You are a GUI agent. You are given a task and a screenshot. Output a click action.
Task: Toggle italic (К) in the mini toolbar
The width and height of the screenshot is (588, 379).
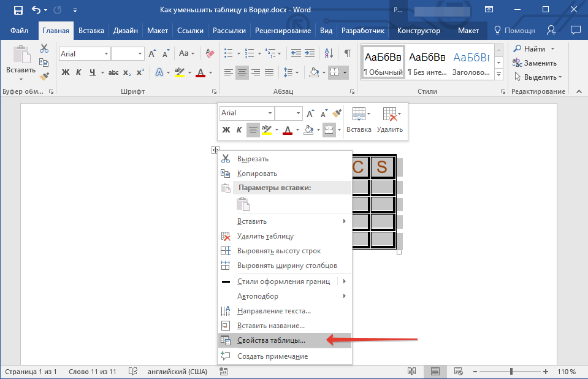239,129
